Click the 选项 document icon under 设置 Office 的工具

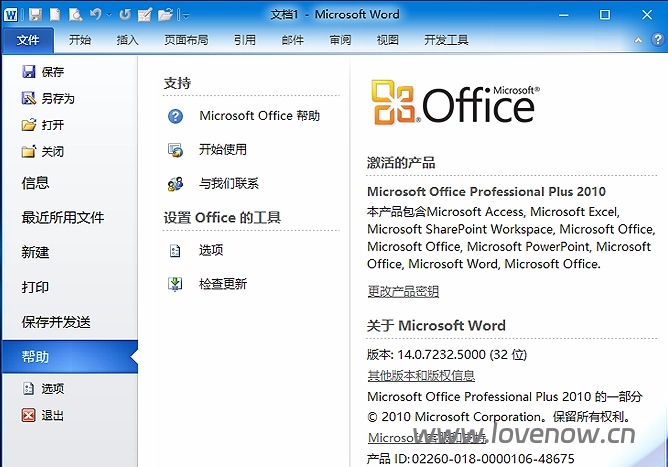(x=175, y=251)
